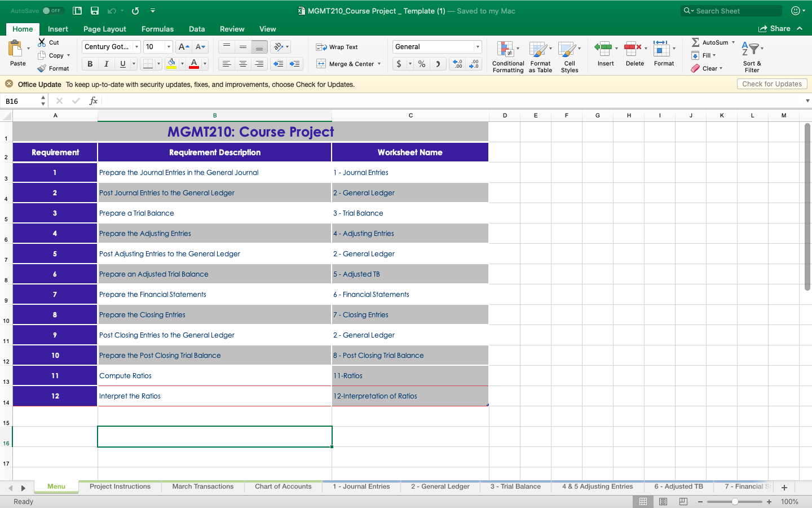Decrease the indent

(279, 64)
